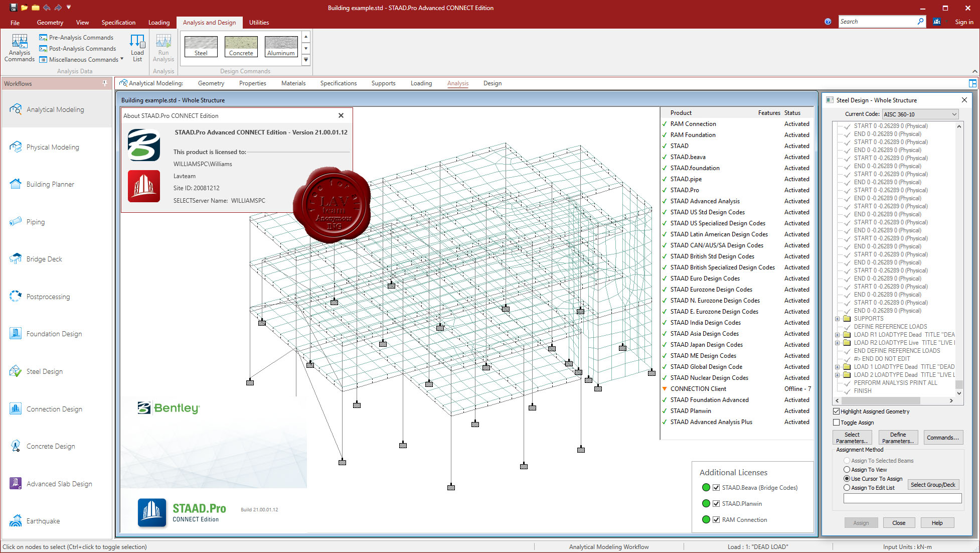Expand the LOAD 2 LOADTYPE Dead node

pyautogui.click(x=837, y=375)
